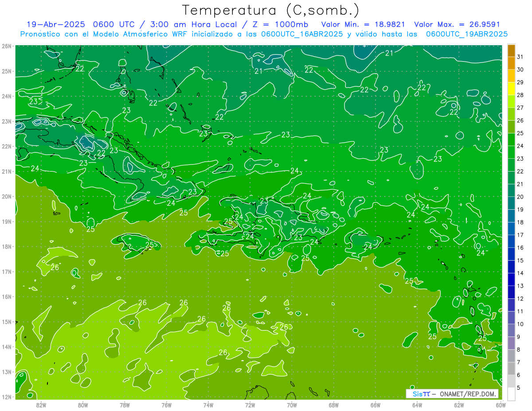The width and height of the screenshot is (532, 411).
Task: Click the 72W longitude axis label
Action: coord(250,405)
